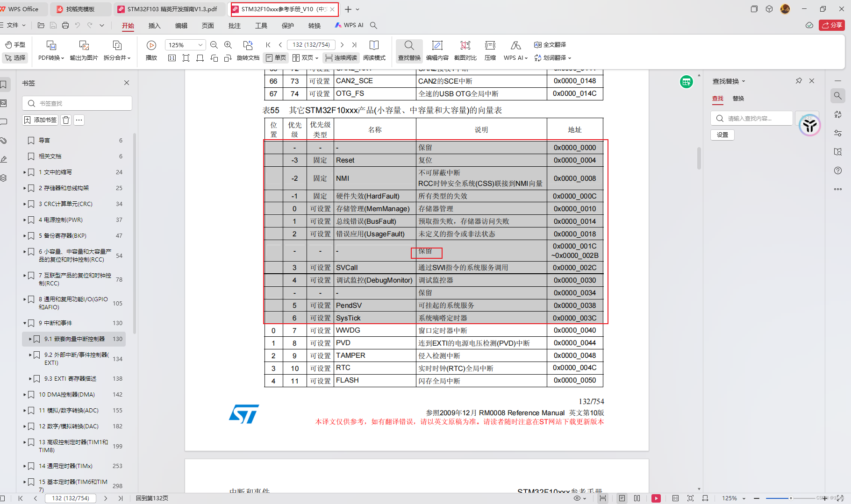Set actual size 1:1 view
The height and width of the screenshot is (504, 851).
[x=172, y=58]
